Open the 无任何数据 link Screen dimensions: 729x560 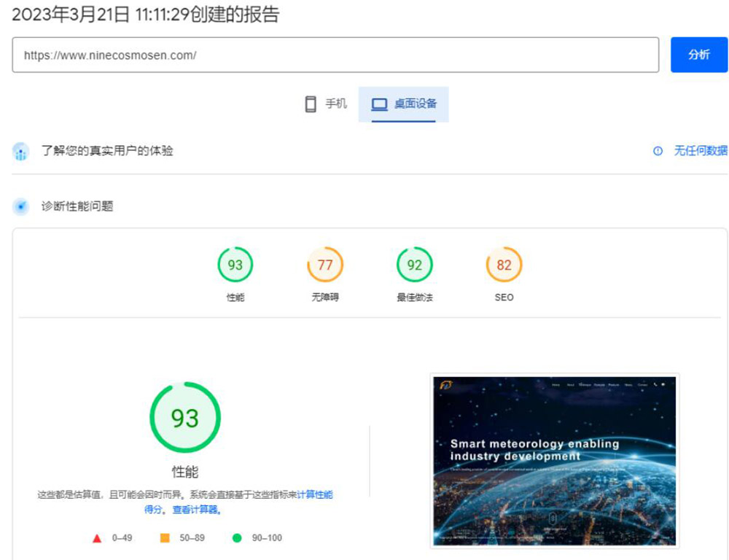click(700, 151)
